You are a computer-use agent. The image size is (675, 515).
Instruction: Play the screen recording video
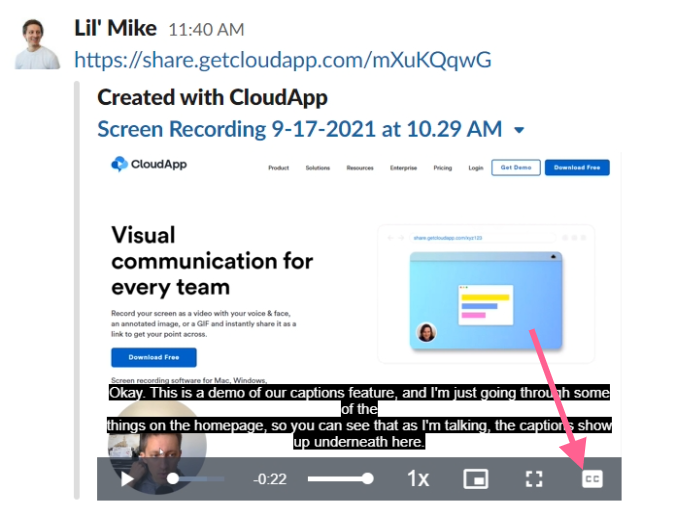tap(127, 479)
